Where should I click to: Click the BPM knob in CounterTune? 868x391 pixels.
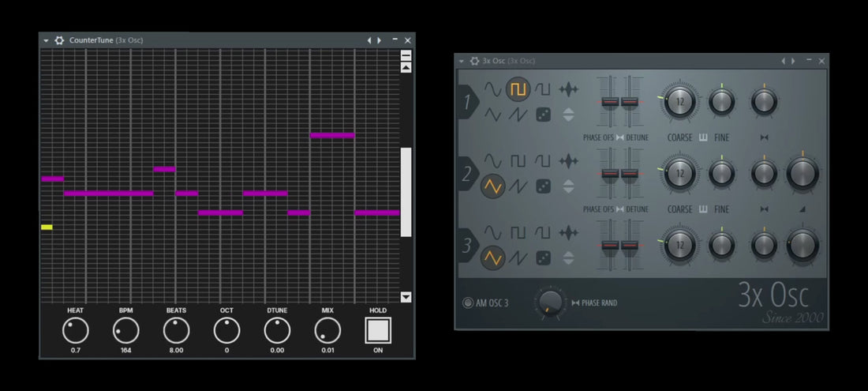125,331
